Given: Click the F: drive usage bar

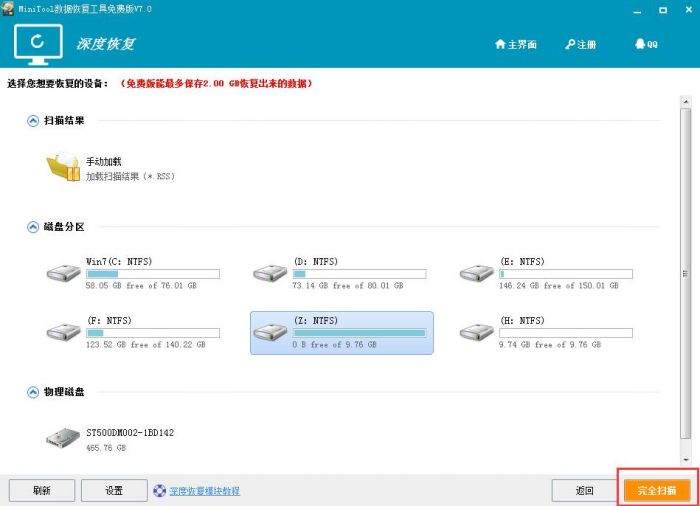Looking at the screenshot, I should (153, 333).
